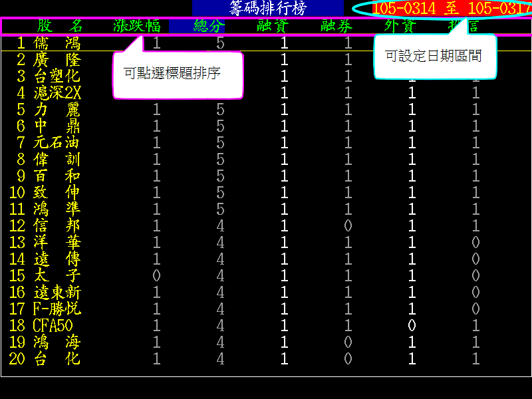This screenshot has width=532, height=399.
Task: Sort the list by 外資 column
Action: pyautogui.click(x=399, y=27)
